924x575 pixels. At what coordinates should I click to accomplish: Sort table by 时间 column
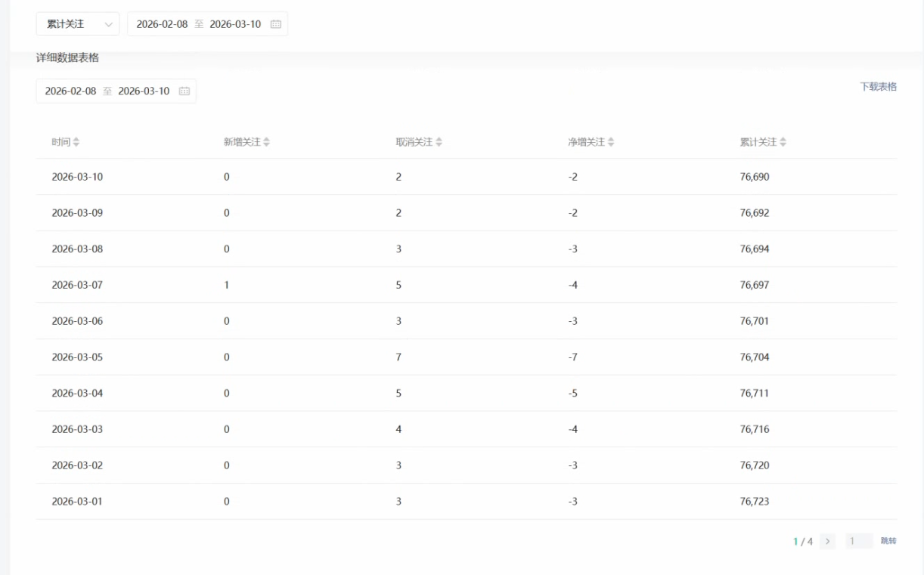(x=76, y=142)
